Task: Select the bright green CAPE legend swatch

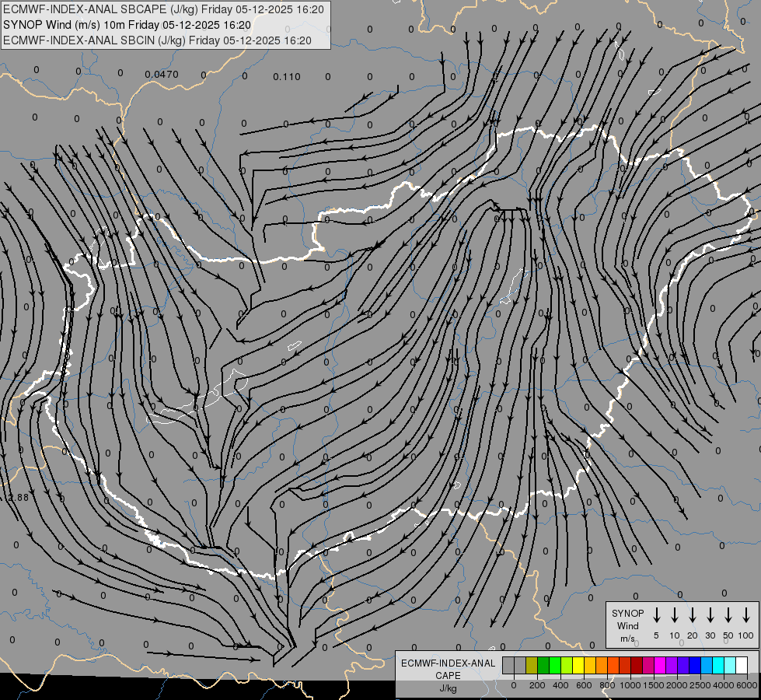Action: coord(555,665)
